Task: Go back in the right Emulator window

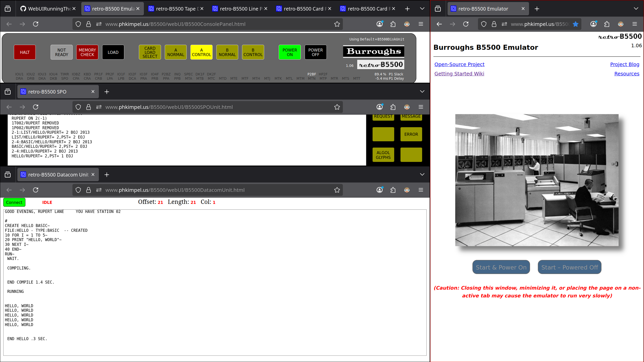Action: 439,24
